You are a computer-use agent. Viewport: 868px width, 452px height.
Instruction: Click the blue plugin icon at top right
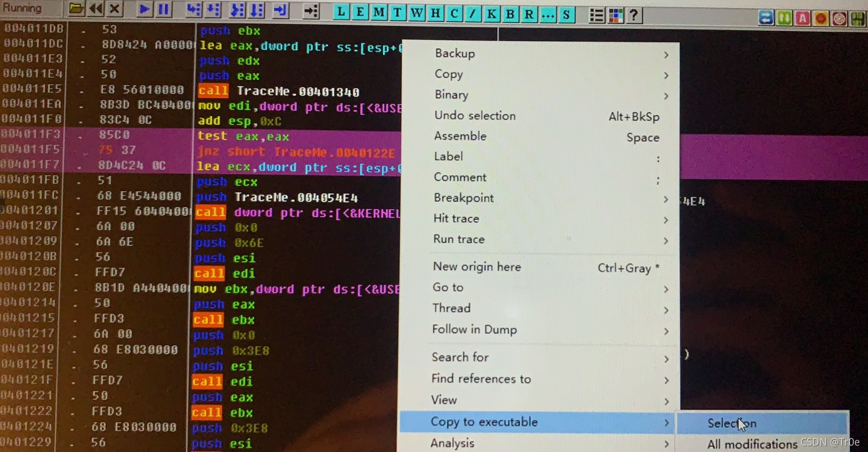766,18
